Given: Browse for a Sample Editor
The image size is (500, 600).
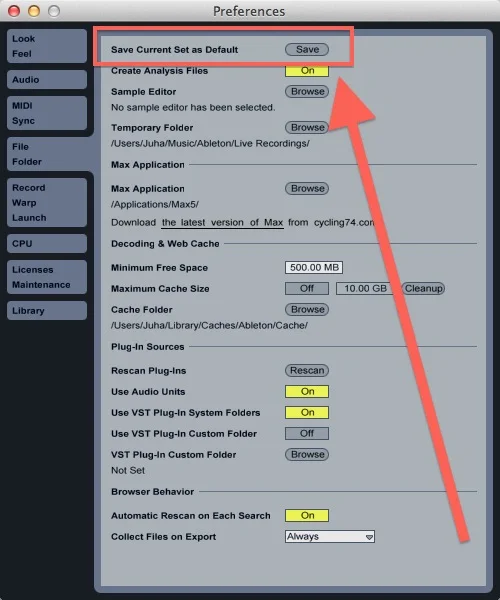Looking at the screenshot, I should tap(307, 91).
